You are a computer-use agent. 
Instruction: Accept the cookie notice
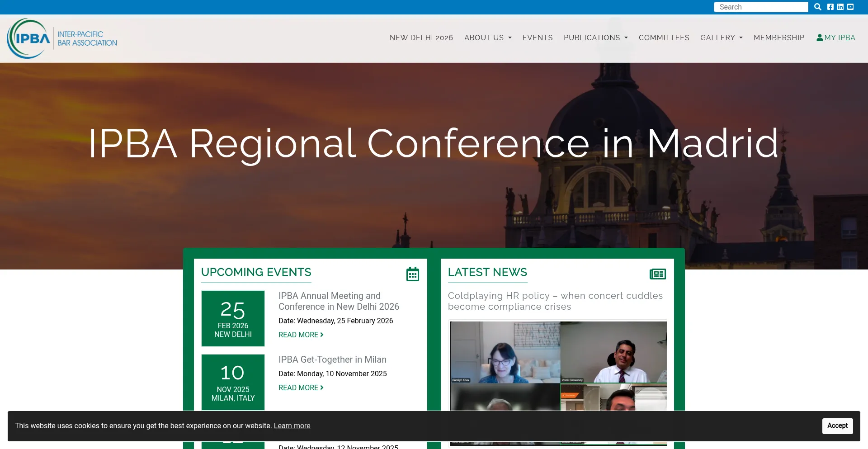[837, 425]
